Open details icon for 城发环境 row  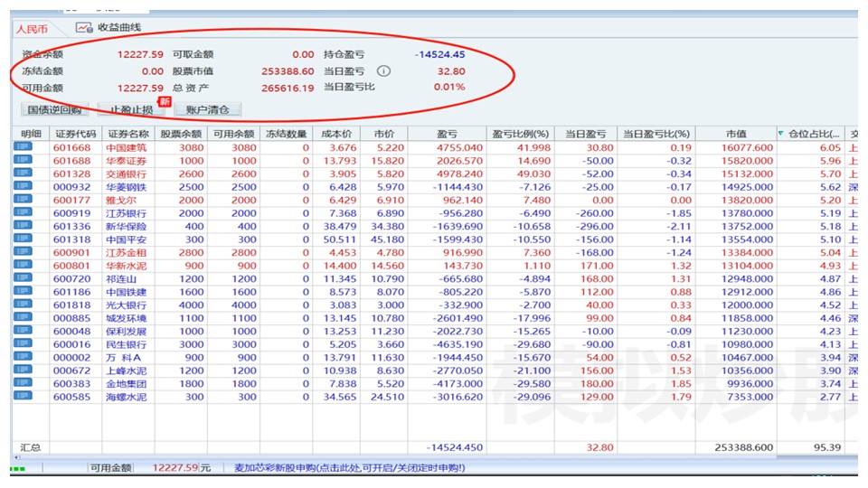click(x=23, y=317)
